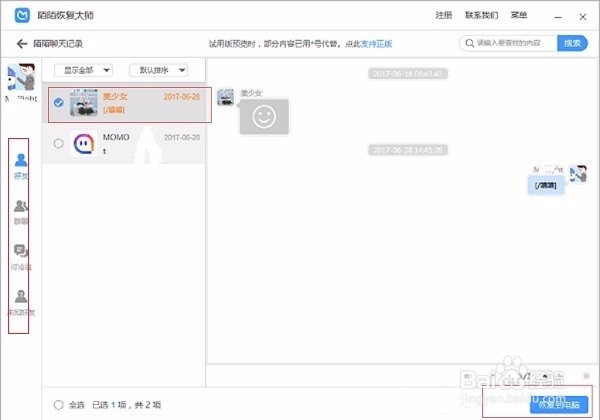Open the 默认排序 sort dropdown
Screen dimensions: 600x420
(x=158, y=70)
